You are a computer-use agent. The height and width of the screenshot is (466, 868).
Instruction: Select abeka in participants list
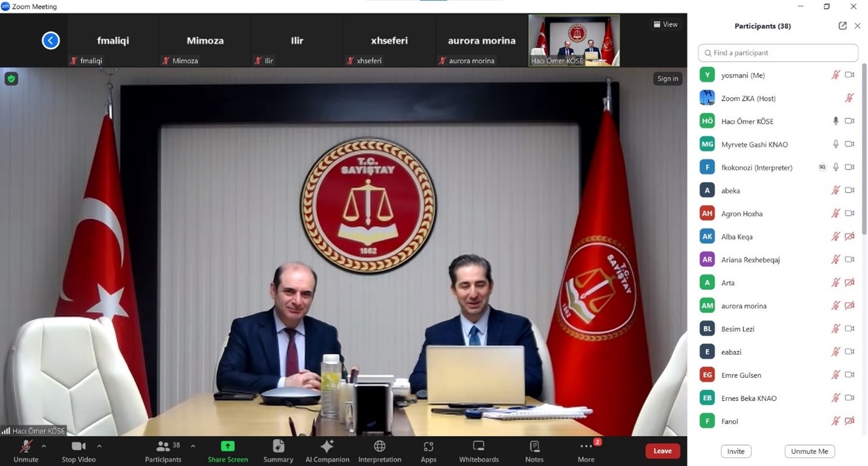click(778, 190)
